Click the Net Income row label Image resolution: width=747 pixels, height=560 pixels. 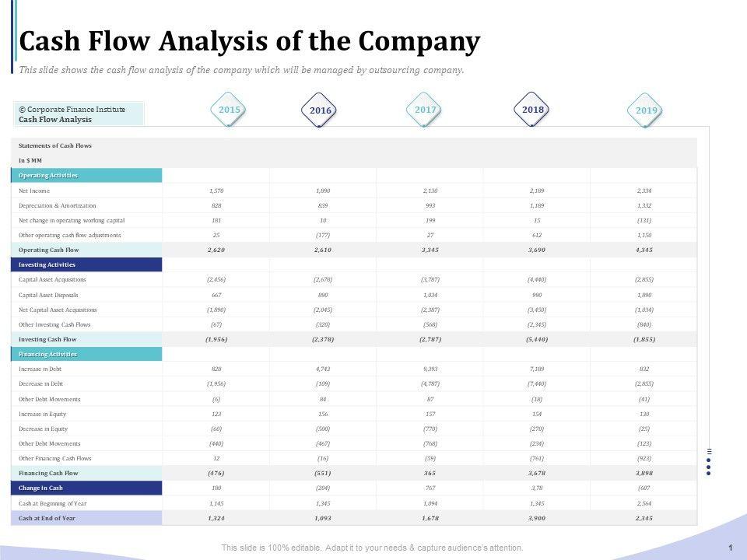(34, 191)
